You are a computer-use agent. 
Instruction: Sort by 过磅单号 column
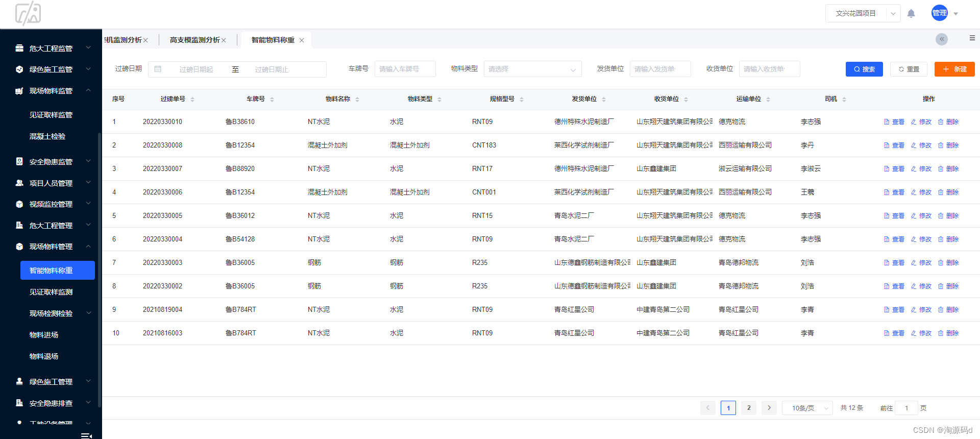192,100
